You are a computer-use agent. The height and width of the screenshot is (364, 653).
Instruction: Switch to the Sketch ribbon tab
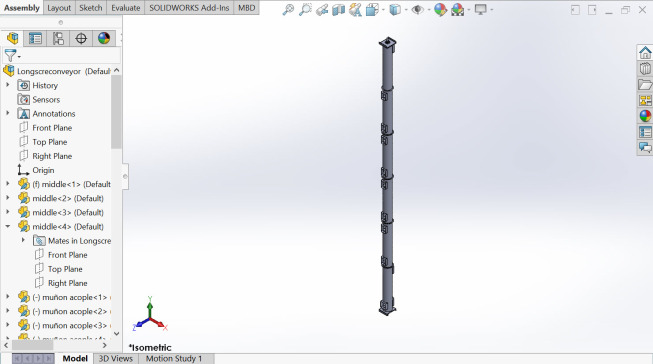(90, 7)
